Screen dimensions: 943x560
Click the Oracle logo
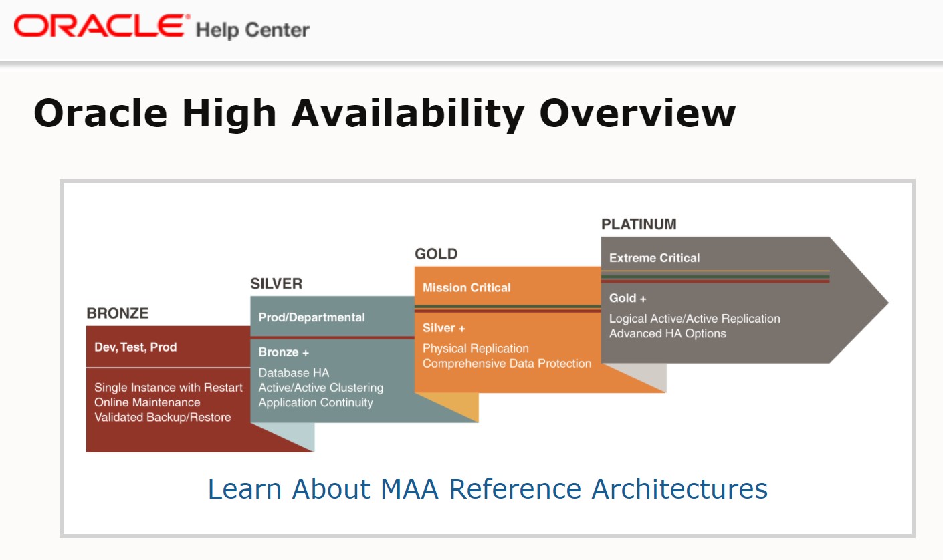click(101, 25)
